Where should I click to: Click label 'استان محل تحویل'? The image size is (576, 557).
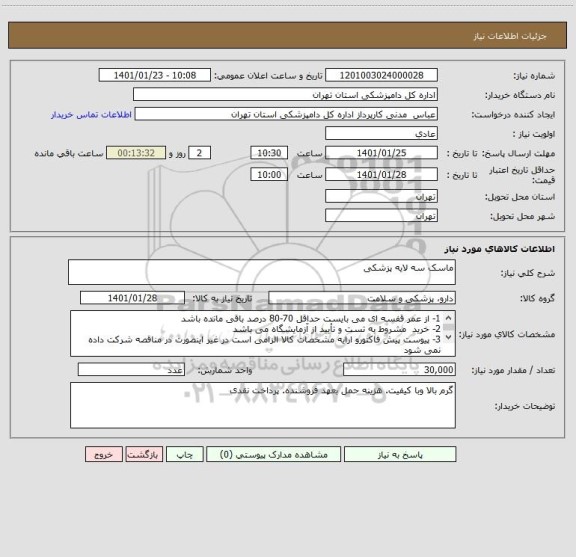click(520, 197)
